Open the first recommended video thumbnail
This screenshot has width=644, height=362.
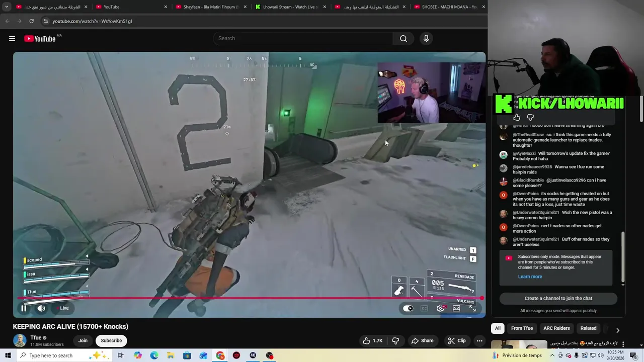point(519,344)
